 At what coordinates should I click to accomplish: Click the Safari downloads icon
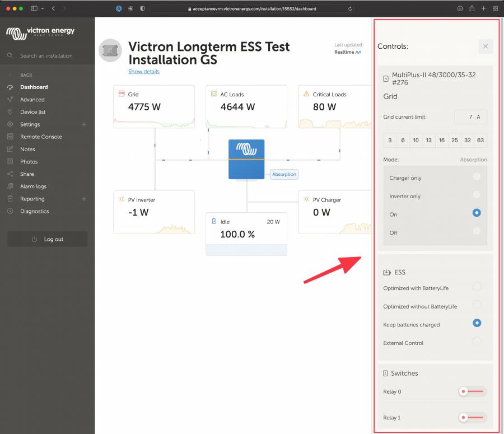coord(460,8)
